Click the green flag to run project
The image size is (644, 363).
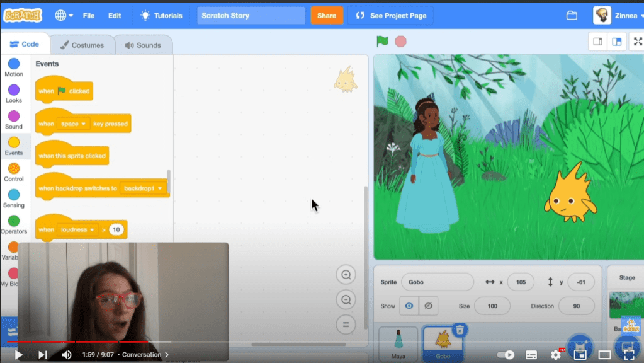point(382,42)
